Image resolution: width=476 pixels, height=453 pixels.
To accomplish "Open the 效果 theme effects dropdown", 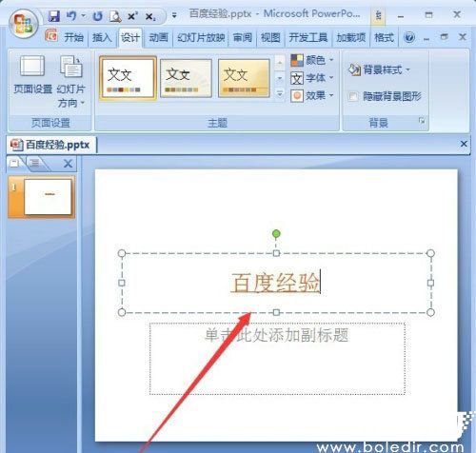I will [x=311, y=95].
